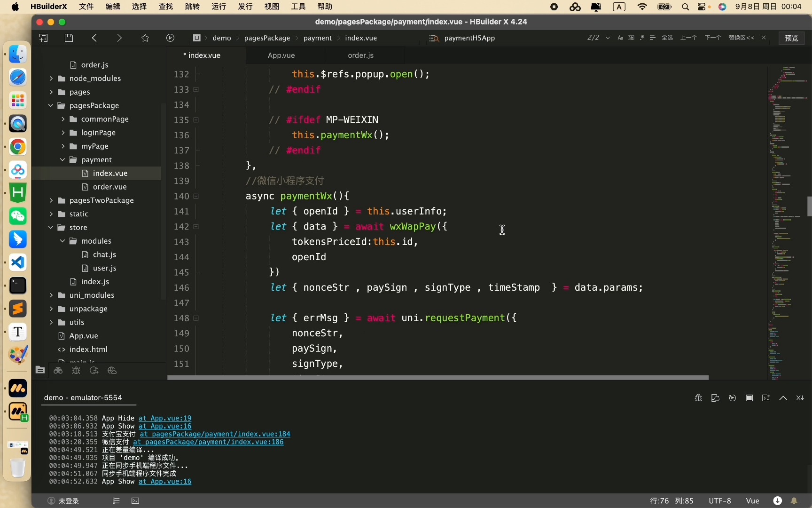Open the 发行 menu
The height and width of the screenshot is (508, 812).
pos(245,7)
